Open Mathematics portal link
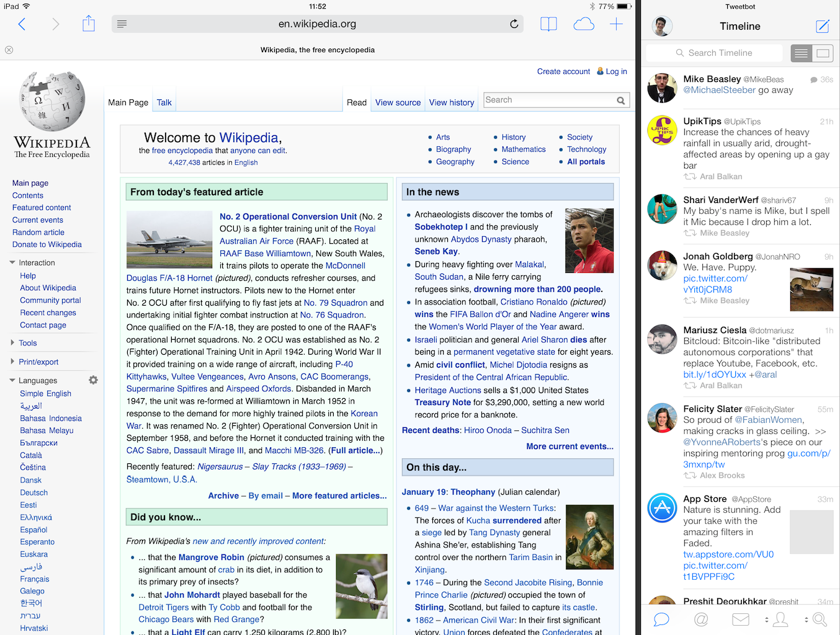This screenshot has height=635, width=840. pyautogui.click(x=524, y=149)
